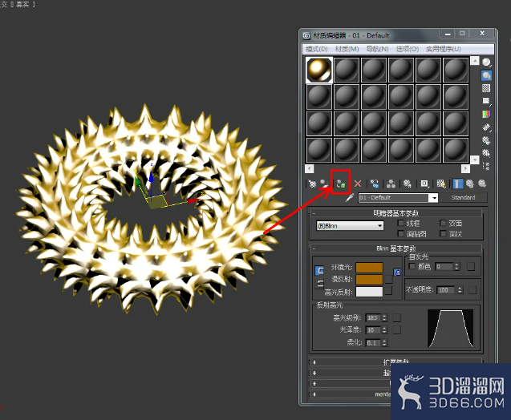Screen dimensions: 511x420
Task: Enable the 面状 faceted checkbox
Action: [443, 233]
